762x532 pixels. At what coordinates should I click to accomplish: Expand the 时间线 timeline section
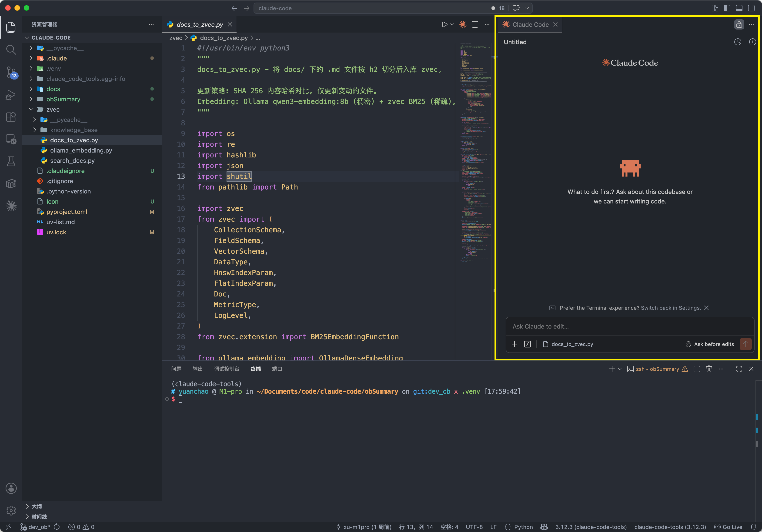(x=92, y=517)
